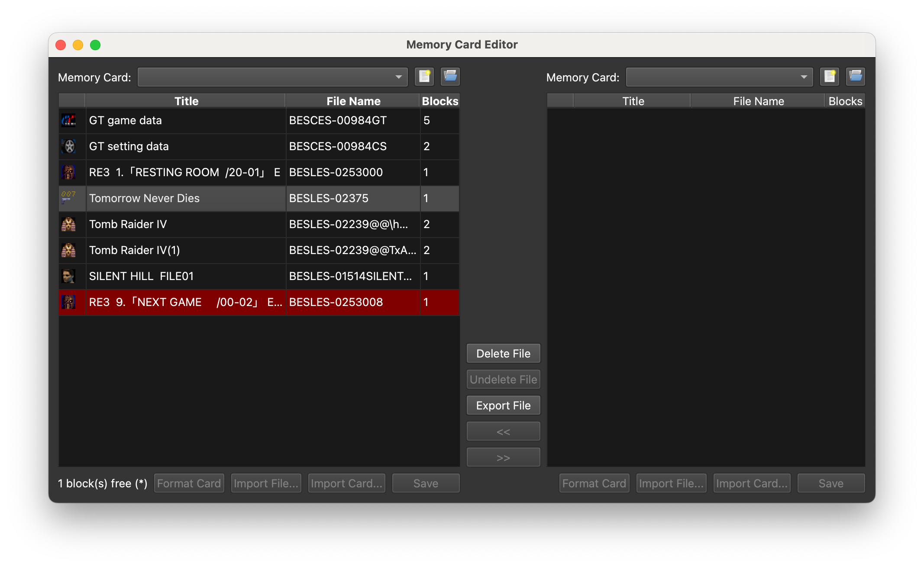The width and height of the screenshot is (924, 567).
Task: Select the 'Tomb Raider IV' title
Action: (128, 224)
